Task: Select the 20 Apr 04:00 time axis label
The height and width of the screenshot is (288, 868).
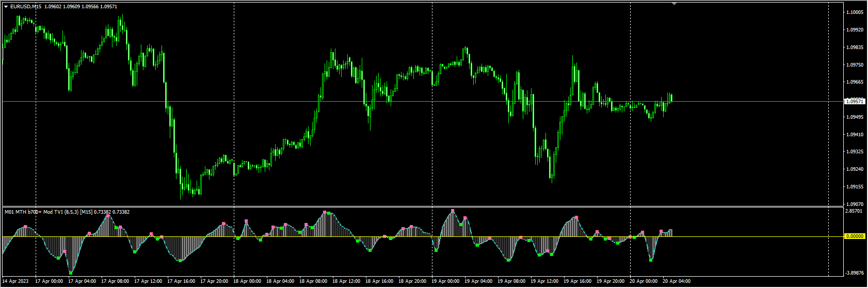Action: coord(677,282)
